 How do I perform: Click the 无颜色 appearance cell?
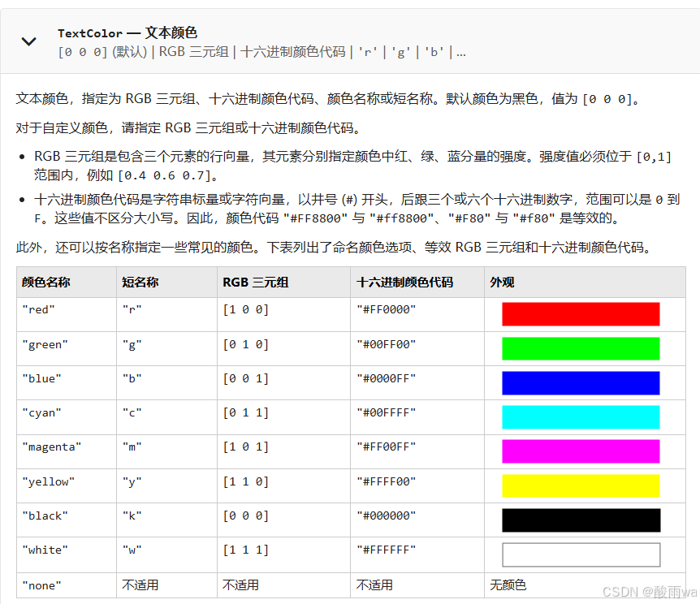585,585
